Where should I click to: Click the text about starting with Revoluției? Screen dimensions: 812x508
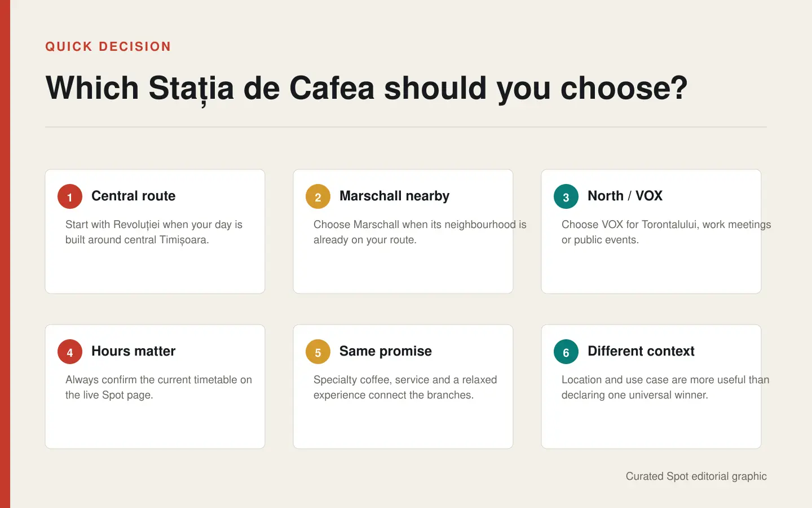click(x=154, y=232)
